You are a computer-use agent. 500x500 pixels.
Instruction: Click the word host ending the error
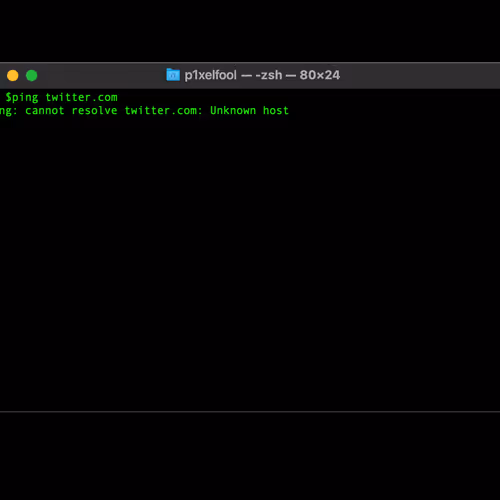[x=276, y=110]
